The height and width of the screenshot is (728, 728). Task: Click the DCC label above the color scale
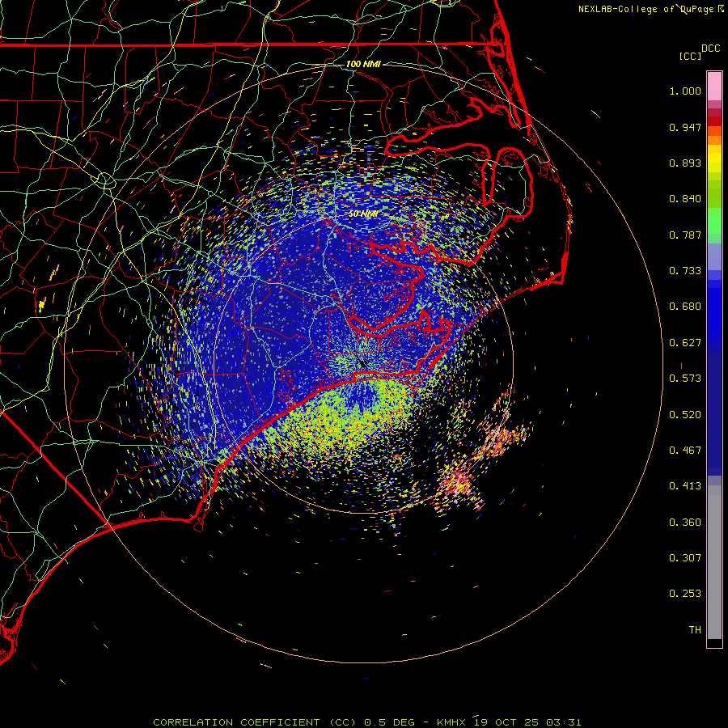pos(710,49)
